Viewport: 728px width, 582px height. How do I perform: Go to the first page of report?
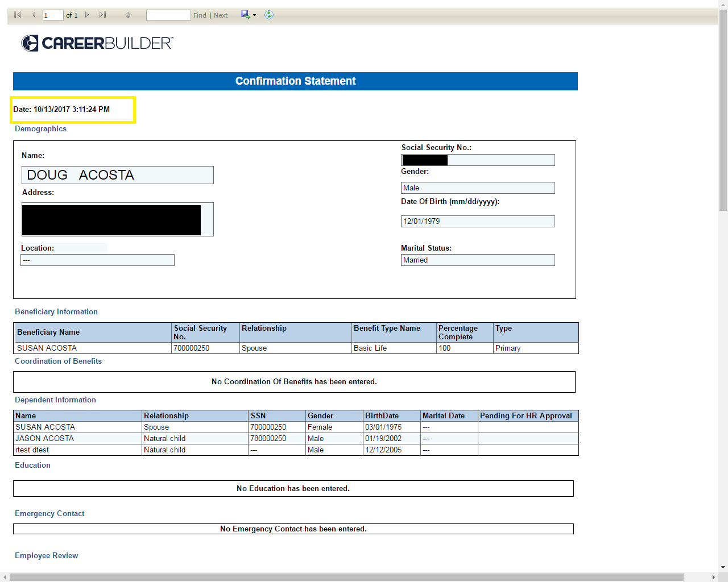click(18, 15)
